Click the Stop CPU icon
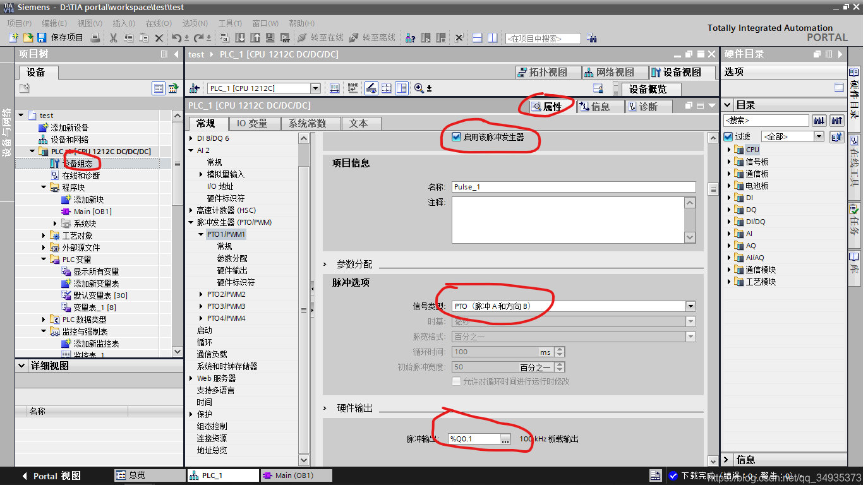 (441, 38)
